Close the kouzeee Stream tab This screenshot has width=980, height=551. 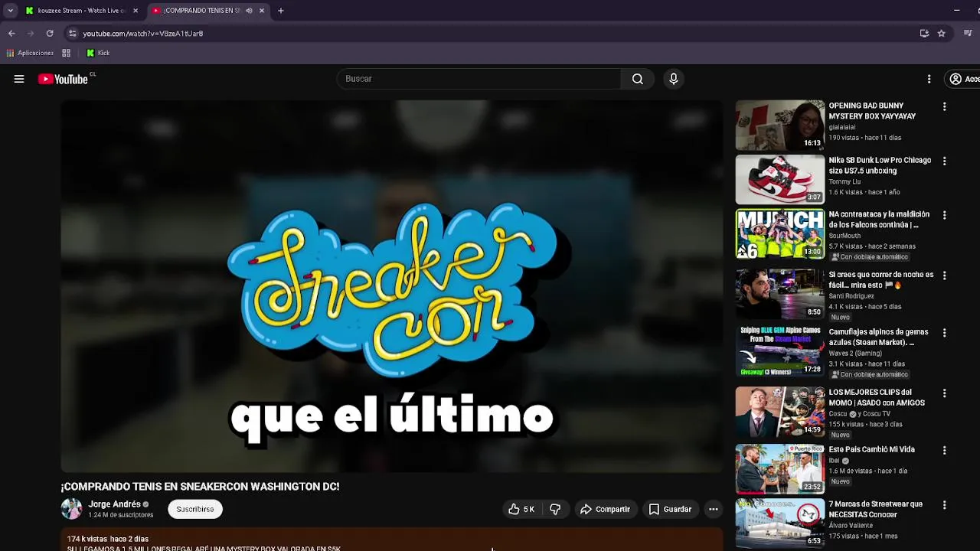(x=136, y=11)
